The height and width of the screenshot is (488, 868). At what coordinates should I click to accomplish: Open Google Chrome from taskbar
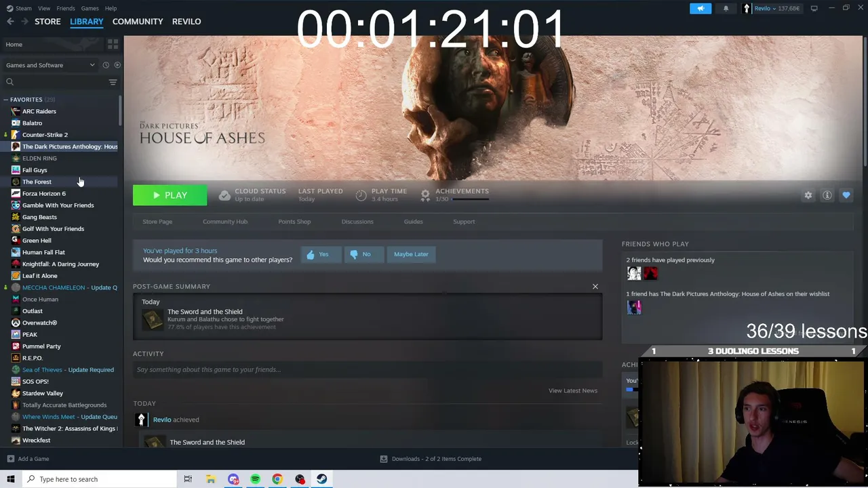pyautogui.click(x=277, y=479)
